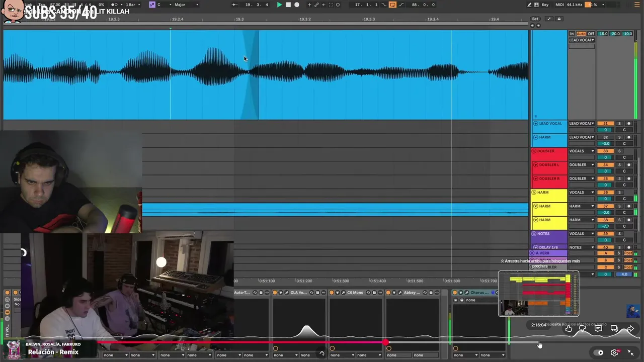Click the Capture MIDI bracket icon

(331, 5)
